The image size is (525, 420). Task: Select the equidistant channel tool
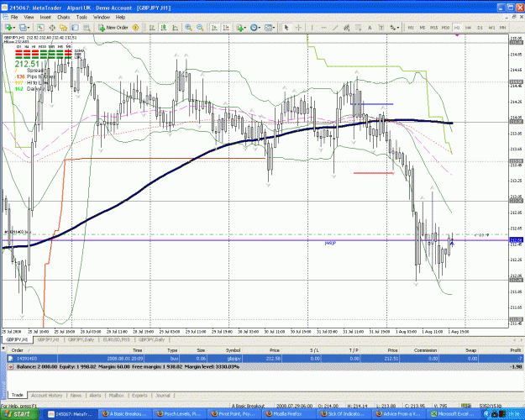[347, 28]
